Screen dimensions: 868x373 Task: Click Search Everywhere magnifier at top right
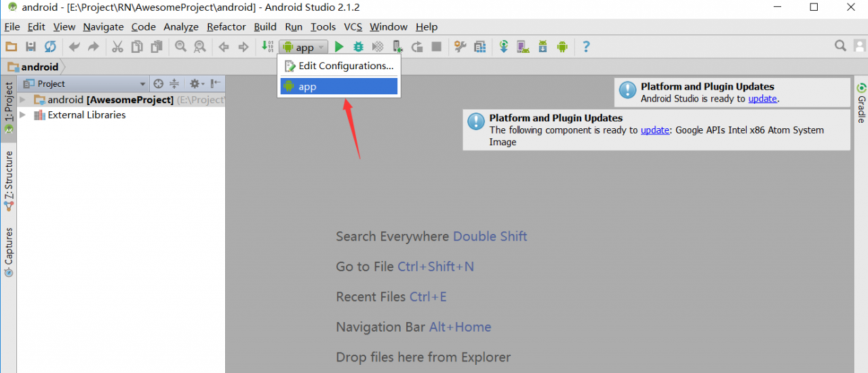(841, 46)
